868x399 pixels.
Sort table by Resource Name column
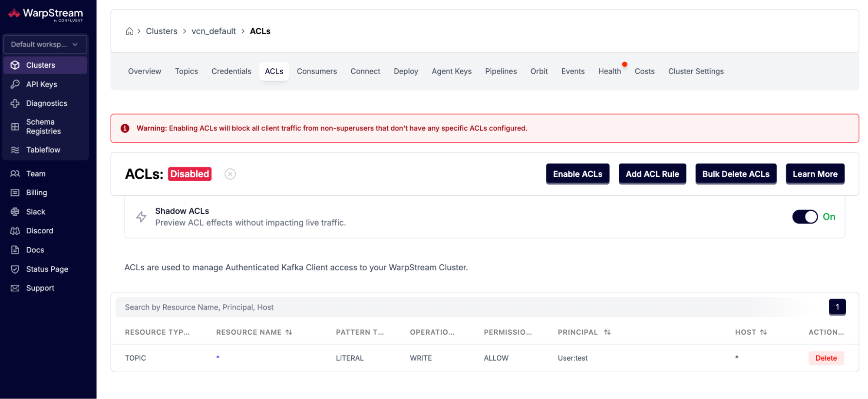pyautogui.click(x=289, y=332)
